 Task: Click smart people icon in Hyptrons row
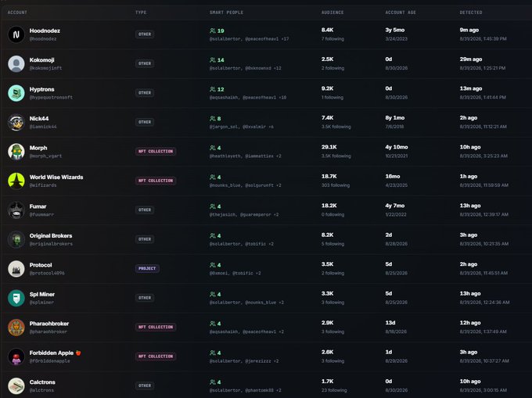(x=213, y=89)
